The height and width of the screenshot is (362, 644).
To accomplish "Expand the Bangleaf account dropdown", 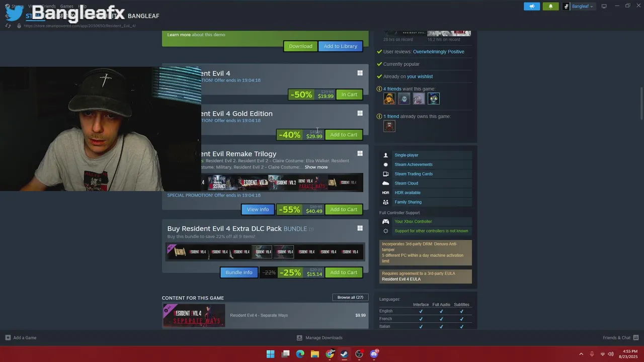I will [578, 6].
